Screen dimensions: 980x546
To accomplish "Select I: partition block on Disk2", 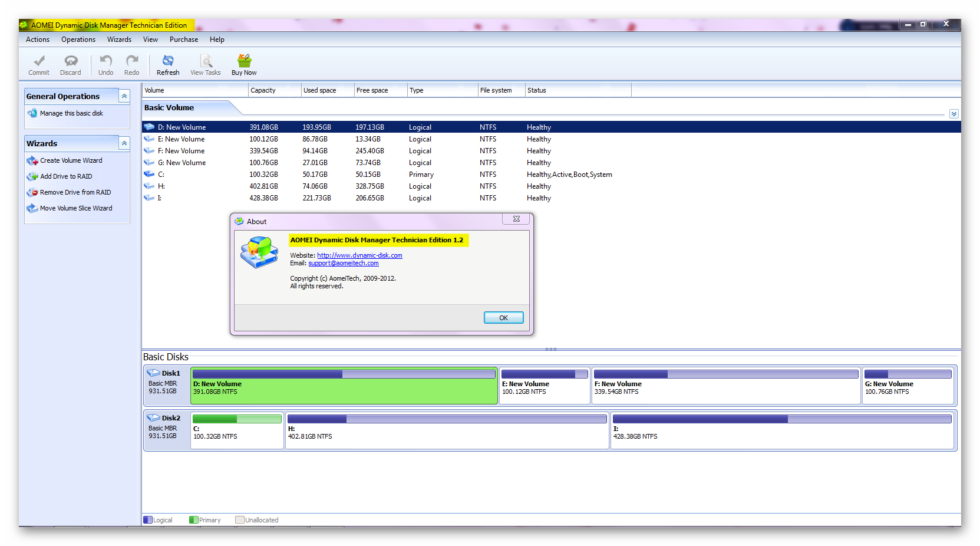I will point(783,431).
